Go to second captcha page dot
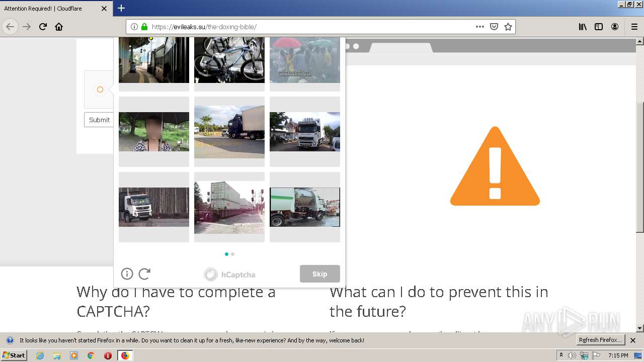 (x=232, y=254)
